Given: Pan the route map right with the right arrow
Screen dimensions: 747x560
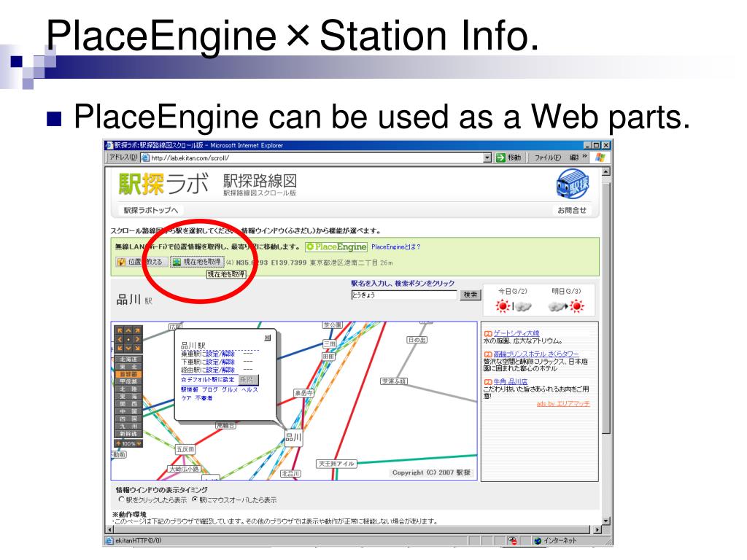Looking at the screenshot, I should point(138,340).
